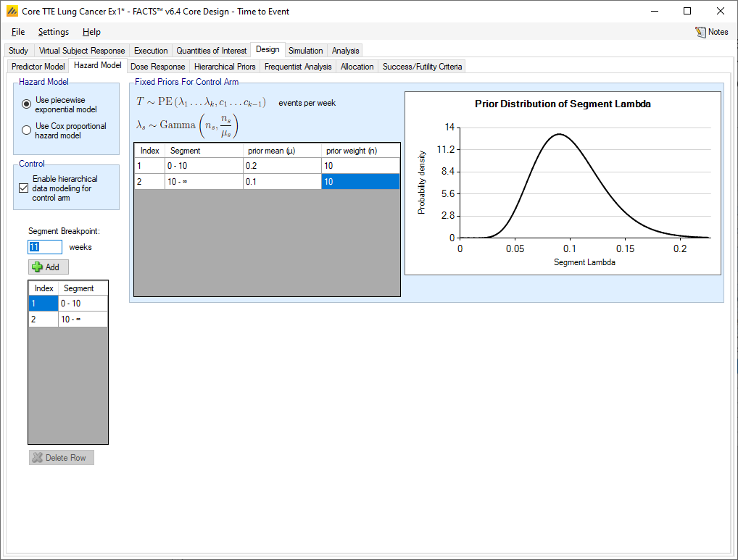Open the Success/Futility Criteria tab
The image size is (738, 560).
[x=422, y=67]
